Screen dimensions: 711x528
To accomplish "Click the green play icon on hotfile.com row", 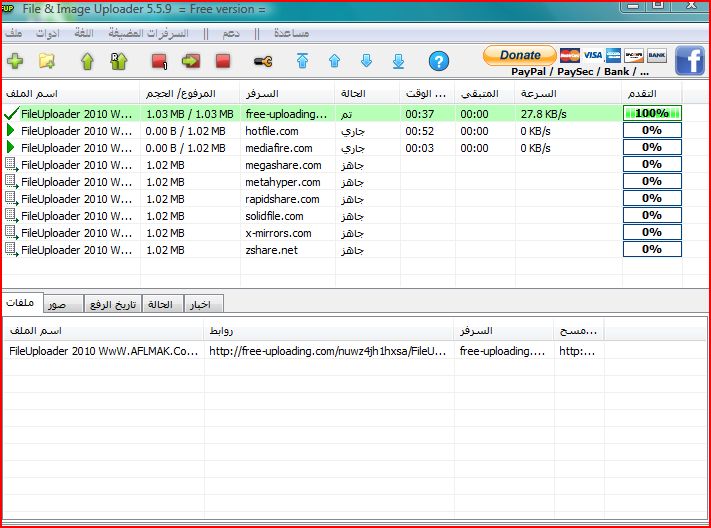I will click(x=10, y=131).
